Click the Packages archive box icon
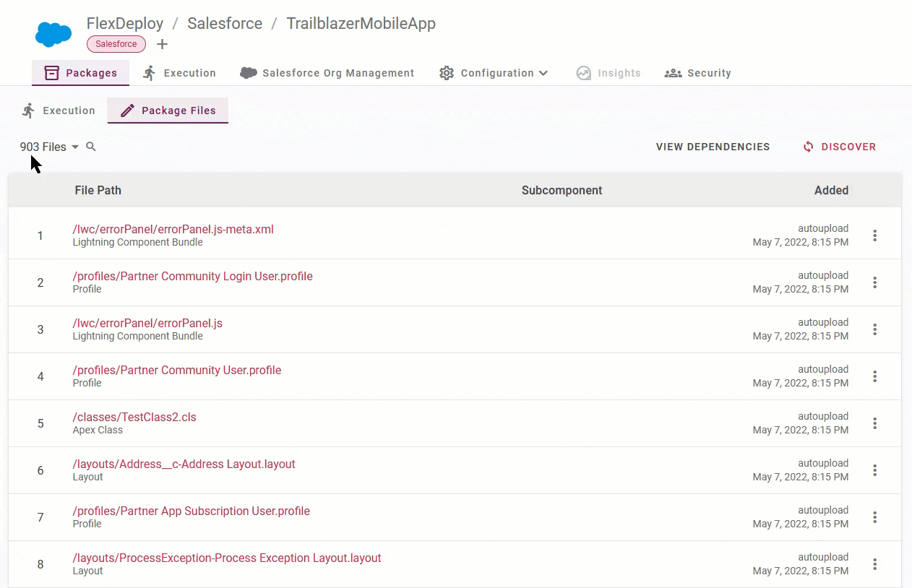Viewport: 912px width, 588px height. pyautogui.click(x=51, y=73)
